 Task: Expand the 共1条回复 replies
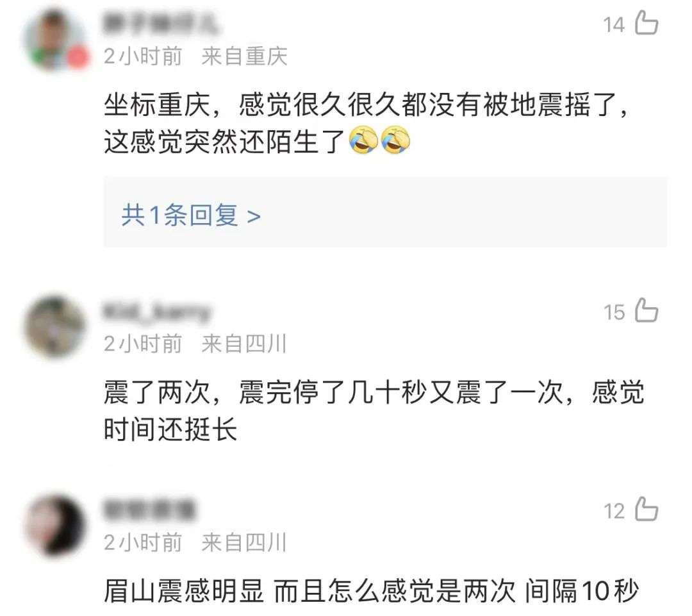191,216
